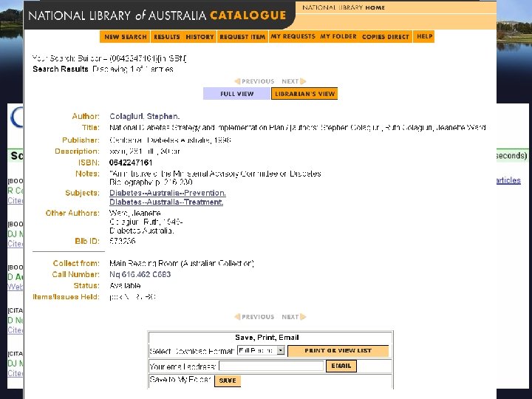Go to Results menu item
532x399 pixels.
166,37
